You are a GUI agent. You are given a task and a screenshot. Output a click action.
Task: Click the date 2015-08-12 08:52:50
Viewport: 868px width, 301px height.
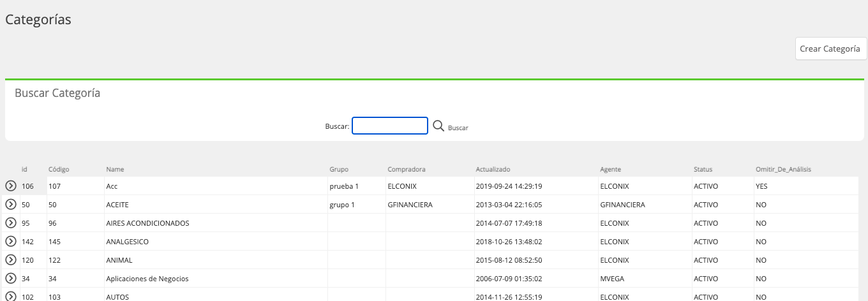click(x=509, y=260)
